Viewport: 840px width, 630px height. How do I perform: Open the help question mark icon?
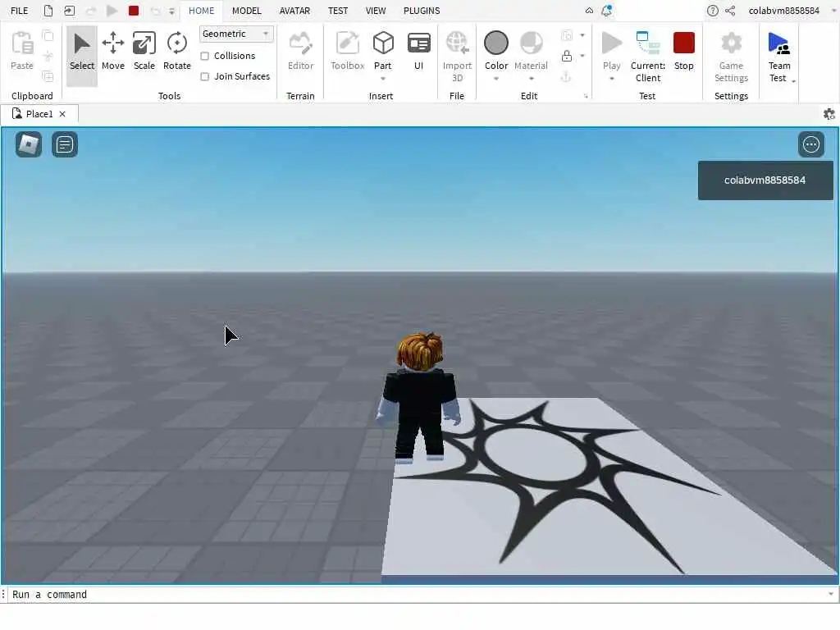click(x=713, y=11)
